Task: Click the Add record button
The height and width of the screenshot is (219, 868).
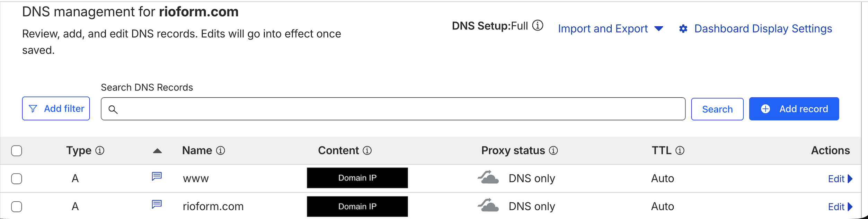Action: click(x=794, y=109)
